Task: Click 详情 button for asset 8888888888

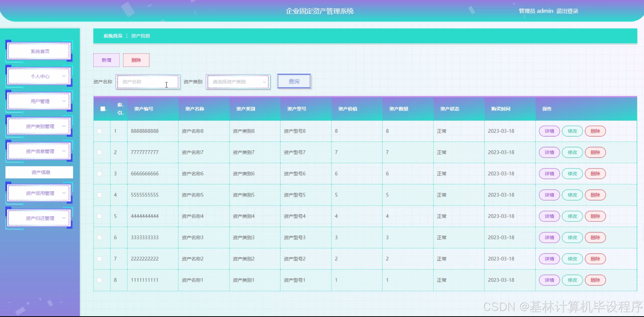Action: click(549, 131)
